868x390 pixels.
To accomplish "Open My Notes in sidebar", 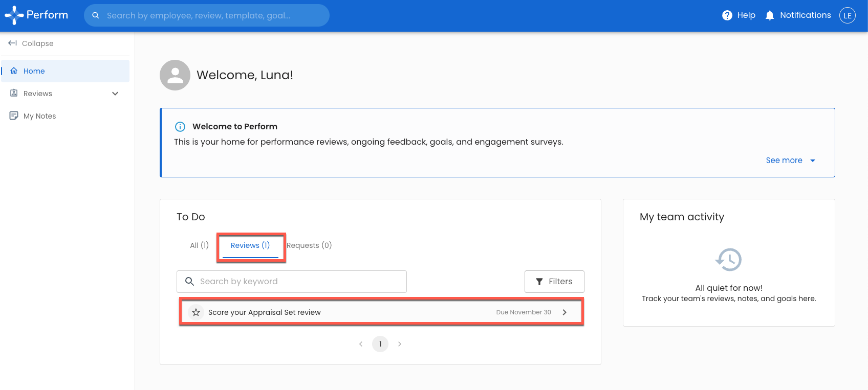I will tap(65, 116).
